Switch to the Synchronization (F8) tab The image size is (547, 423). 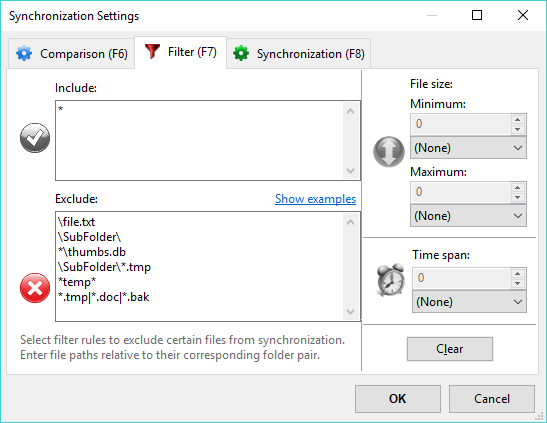(299, 53)
